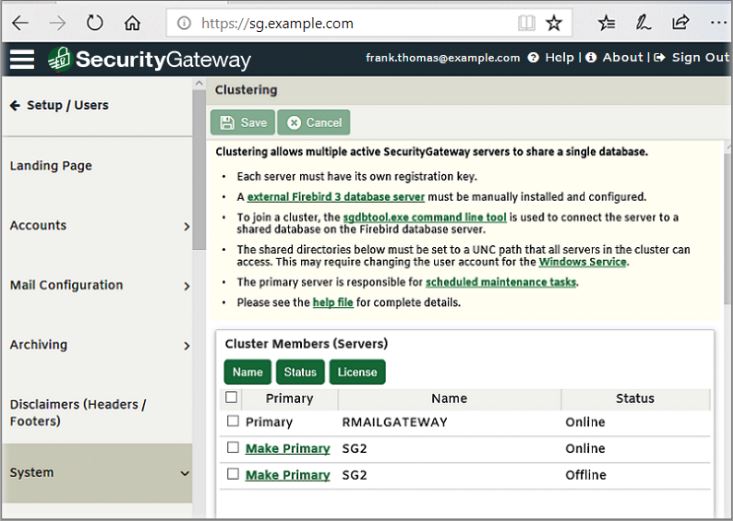
Task: Click the Sign Out arrow icon
Action: coord(660,58)
